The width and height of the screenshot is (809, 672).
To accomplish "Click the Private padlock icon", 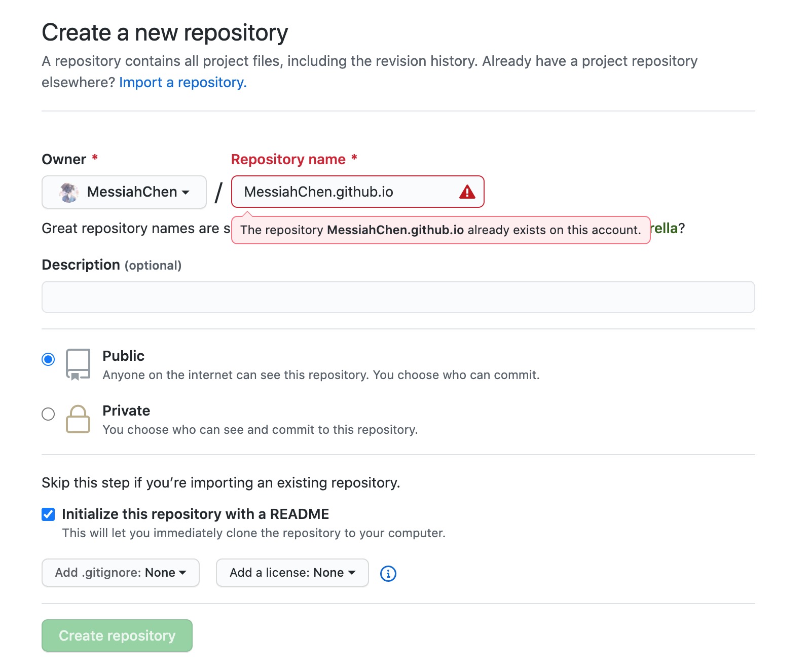I will (x=78, y=419).
